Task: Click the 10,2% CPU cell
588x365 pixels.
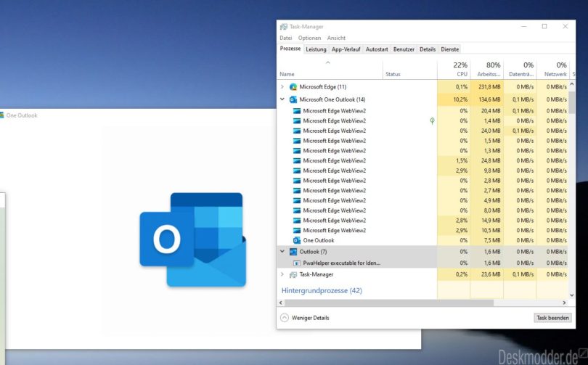Action: click(x=454, y=99)
